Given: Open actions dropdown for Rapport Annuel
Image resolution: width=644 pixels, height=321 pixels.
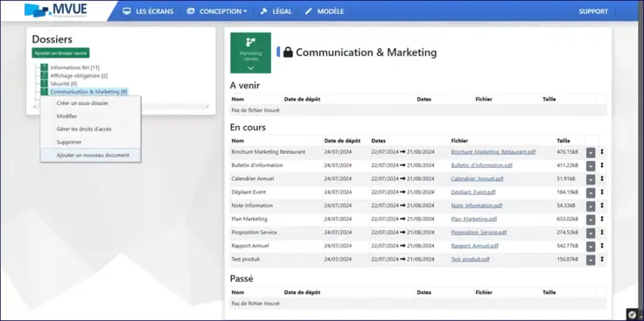Looking at the screenshot, I should (591, 247).
